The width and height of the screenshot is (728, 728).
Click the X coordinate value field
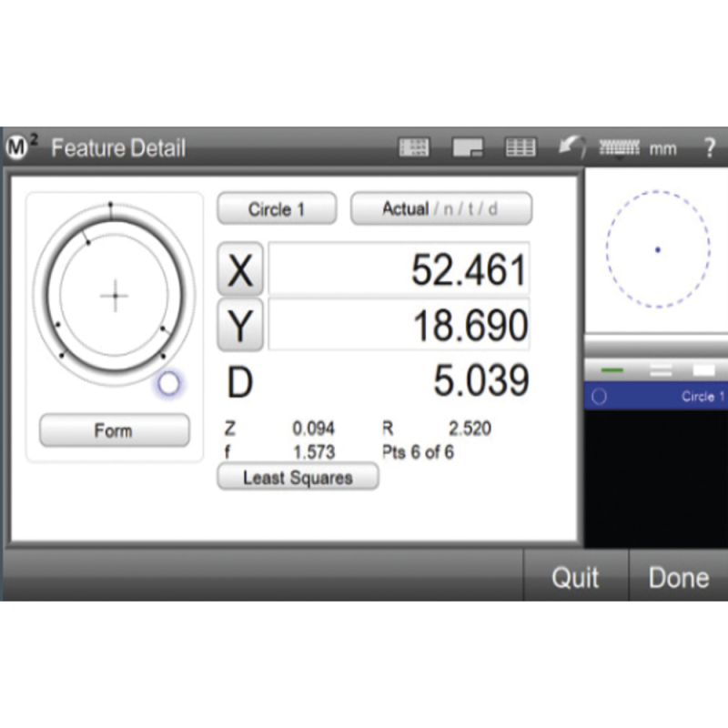pos(399,270)
